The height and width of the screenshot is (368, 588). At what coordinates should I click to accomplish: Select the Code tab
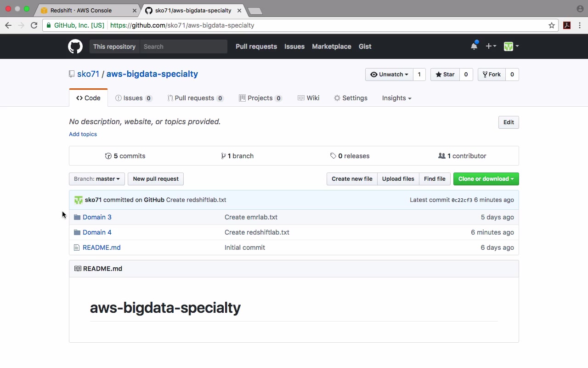coord(88,98)
